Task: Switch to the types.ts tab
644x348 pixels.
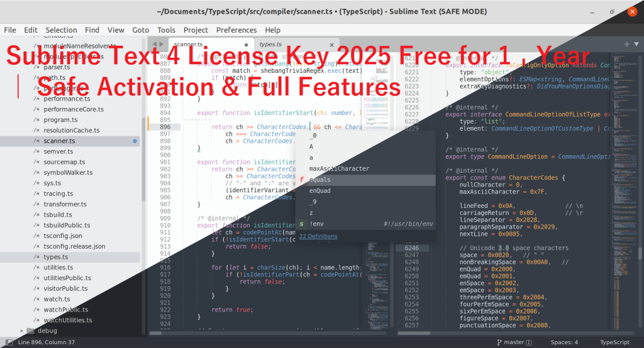Action: [x=270, y=45]
